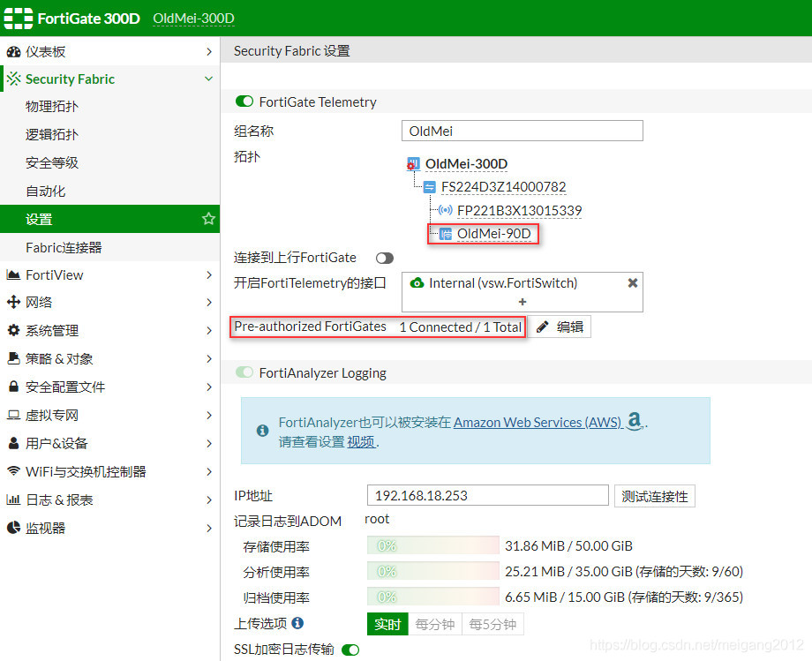This screenshot has width=812, height=661.
Task: Select the 设置 menu item
Action: tap(109, 219)
